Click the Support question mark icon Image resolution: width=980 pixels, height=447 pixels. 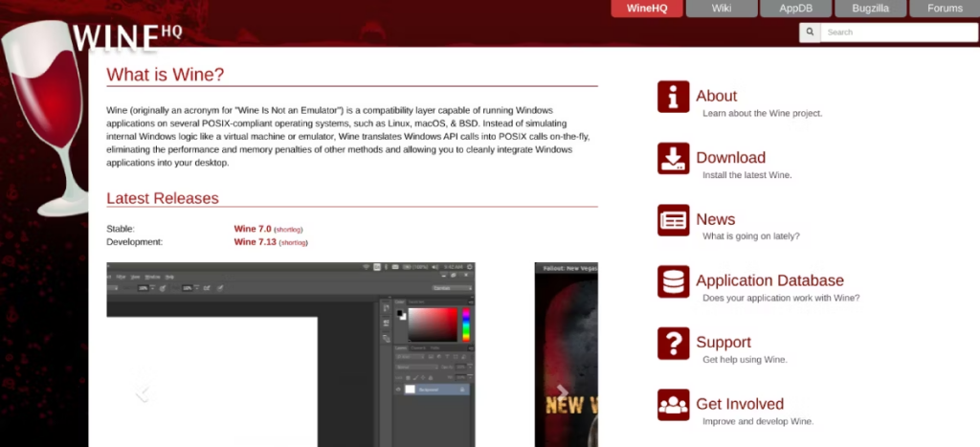673,344
